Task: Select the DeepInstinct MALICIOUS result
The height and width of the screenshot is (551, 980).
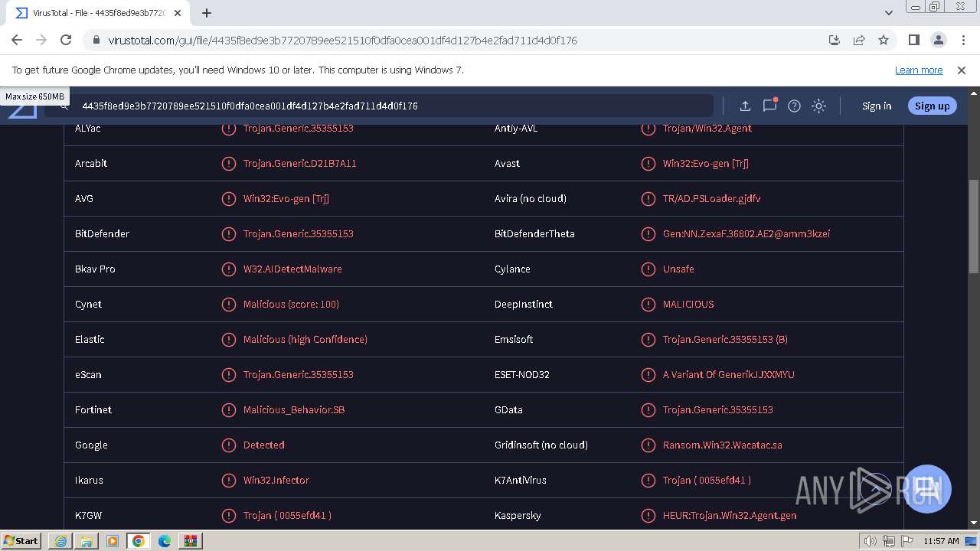Action: [x=688, y=304]
